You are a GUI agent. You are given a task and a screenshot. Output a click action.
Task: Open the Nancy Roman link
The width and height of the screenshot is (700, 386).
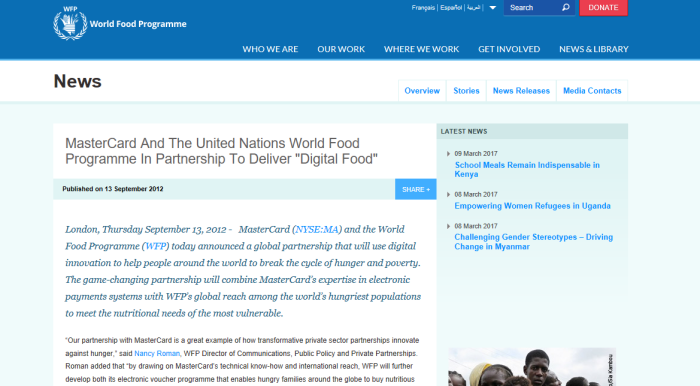[157, 353]
